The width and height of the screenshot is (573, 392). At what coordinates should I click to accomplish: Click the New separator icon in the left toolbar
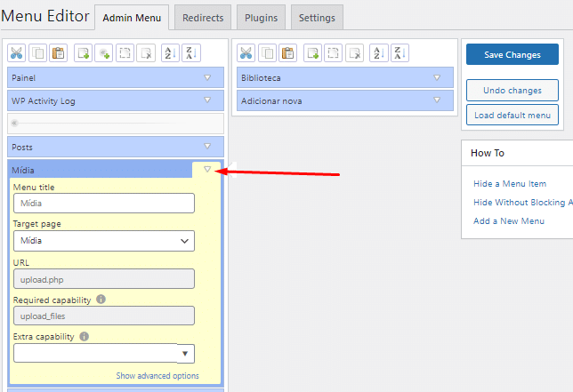[105, 53]
